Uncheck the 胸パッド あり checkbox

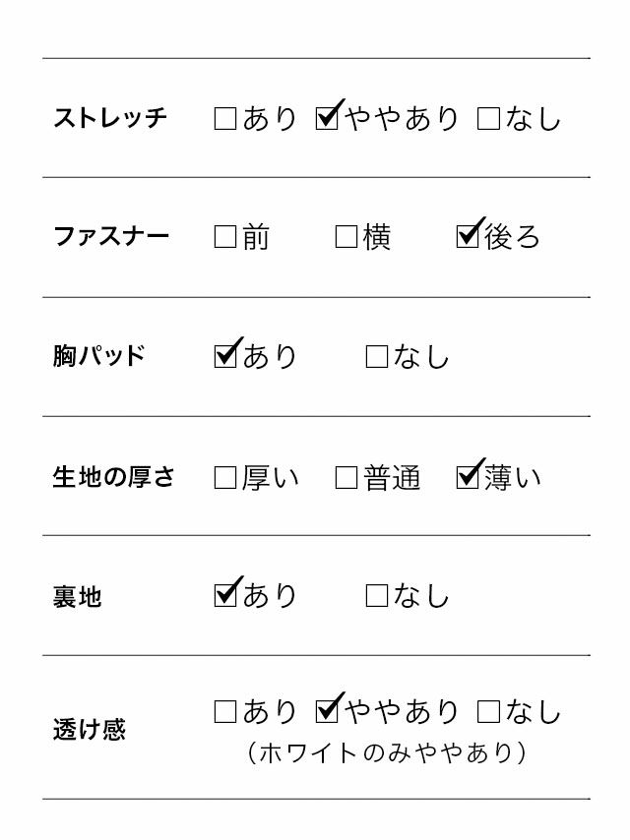(225, 355)
